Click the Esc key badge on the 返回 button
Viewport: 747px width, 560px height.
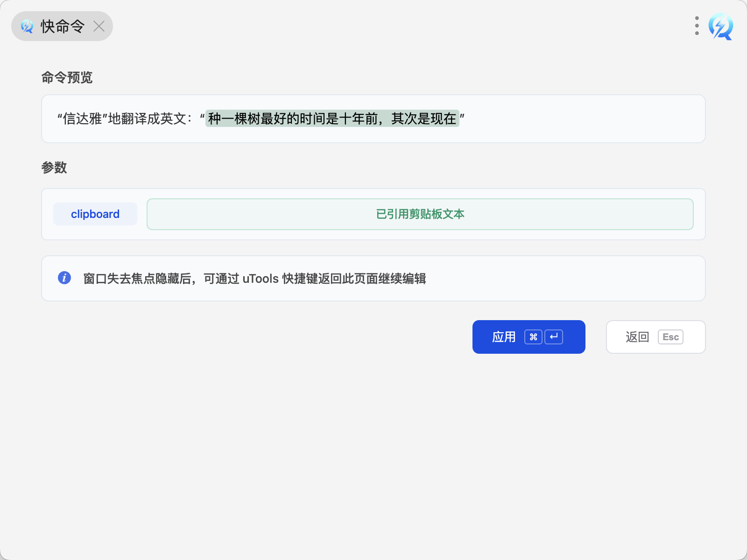(x=670, y=337)
